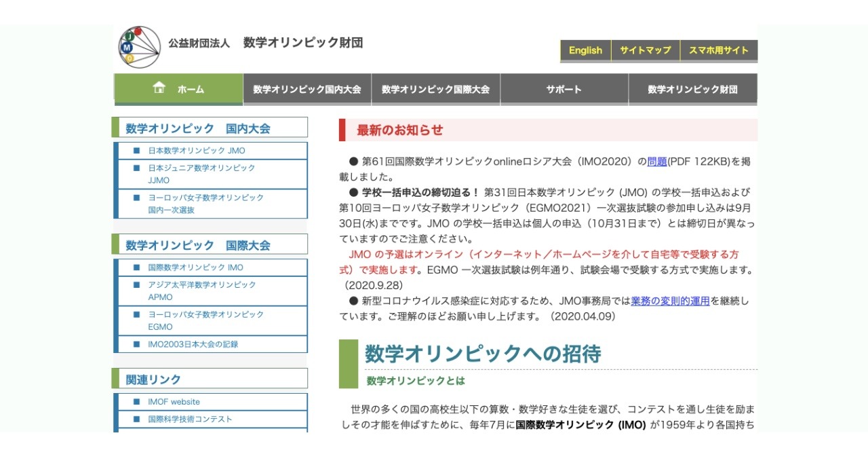Click the square bullet beside 日本数学オリンピック JMO

(136, 151)
